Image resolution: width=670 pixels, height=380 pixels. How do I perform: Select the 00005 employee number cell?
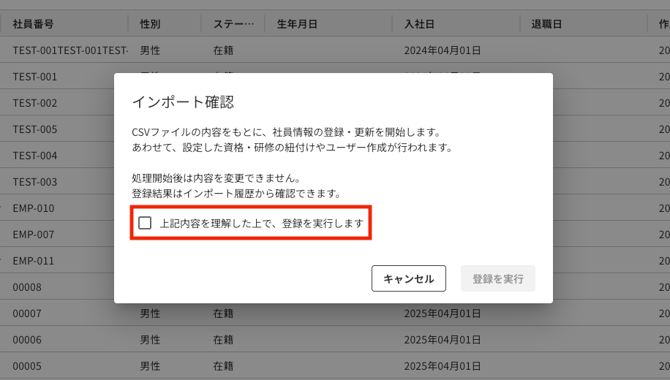pyautogui.click(x=27, y=366)
